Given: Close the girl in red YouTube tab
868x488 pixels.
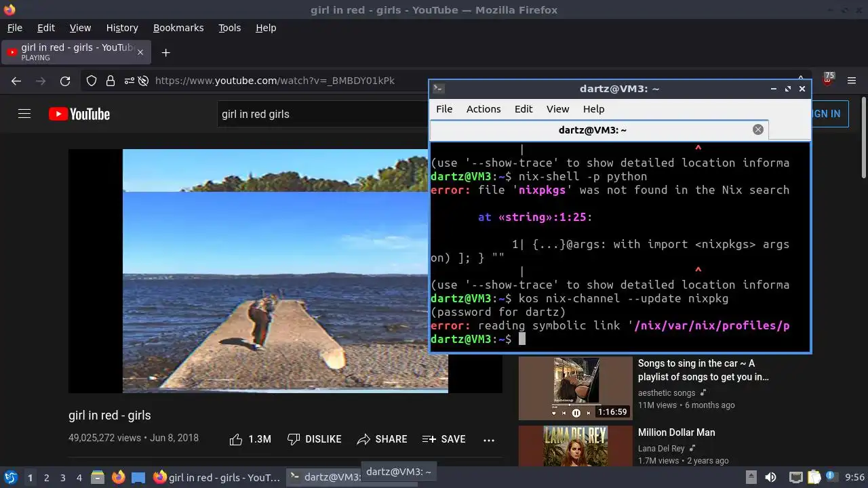Looking at the screenshot, I should pyautogui.click(x=140, y=52).
